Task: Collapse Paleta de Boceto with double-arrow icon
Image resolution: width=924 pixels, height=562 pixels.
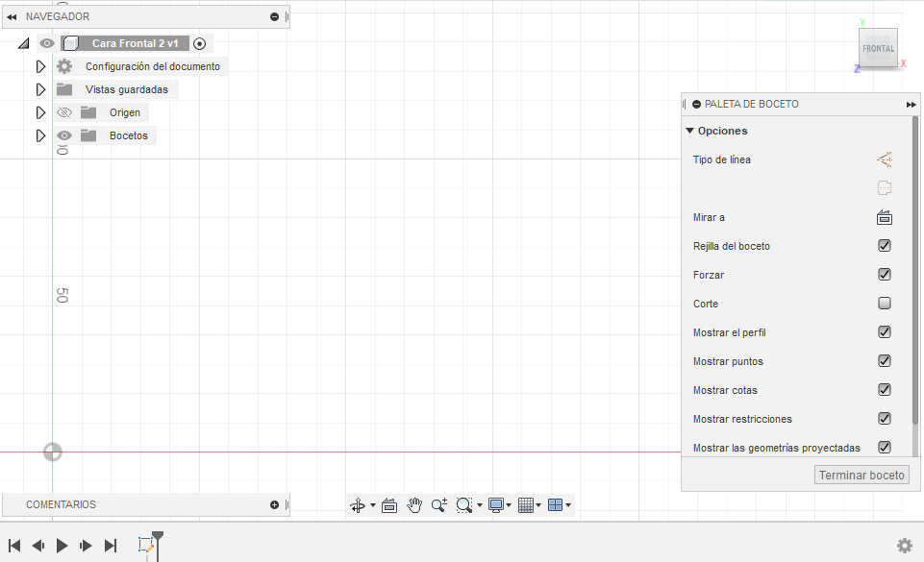Action: tap(912, 104)
